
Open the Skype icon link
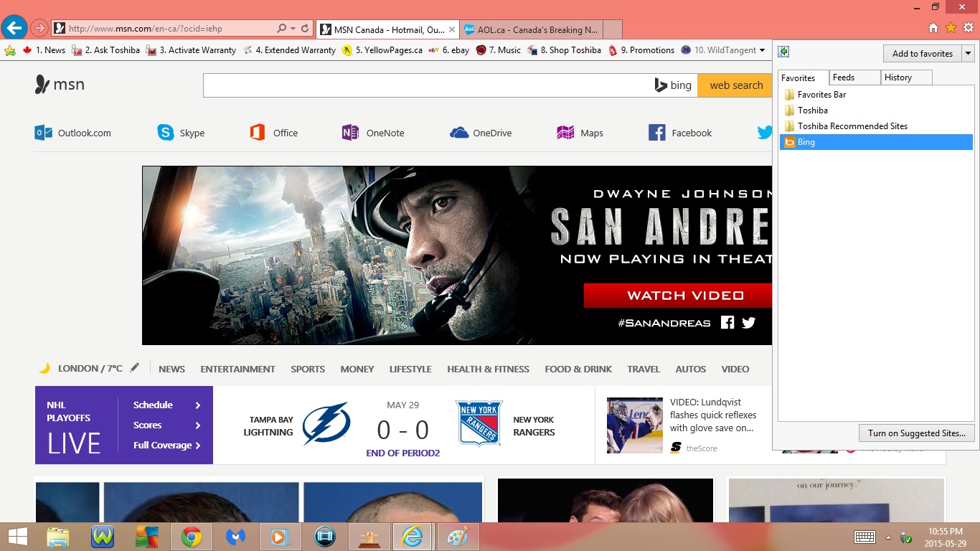click(181, 133)
